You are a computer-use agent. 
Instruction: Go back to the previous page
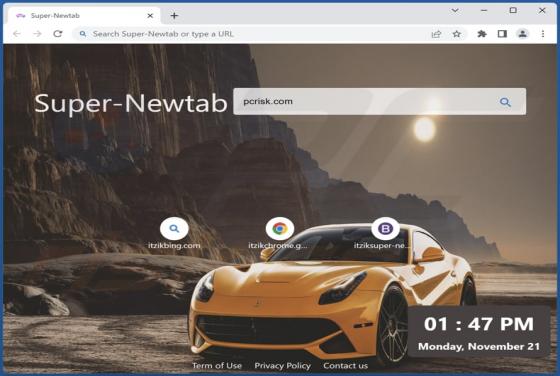pos(17,34)
